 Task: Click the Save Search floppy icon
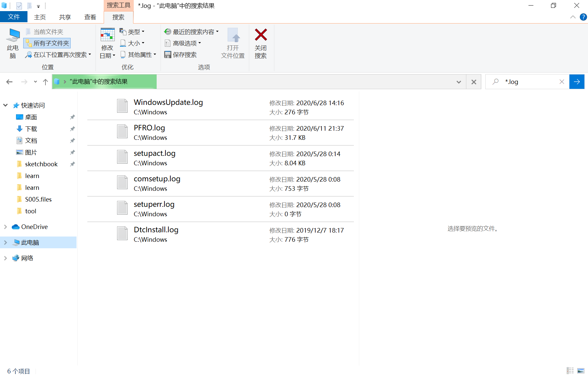(168, 55)
